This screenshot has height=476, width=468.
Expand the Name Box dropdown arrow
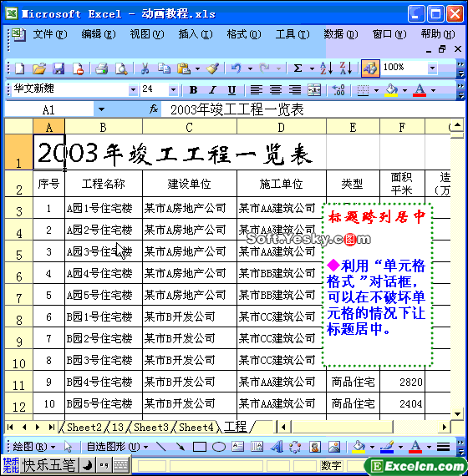pyautogui.click(x=101, y=109)
